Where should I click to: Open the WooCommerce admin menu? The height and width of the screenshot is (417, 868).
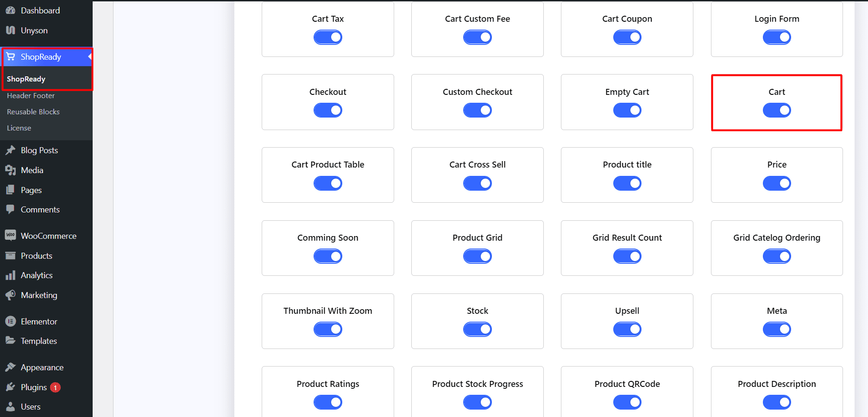[x=11, y=236]
